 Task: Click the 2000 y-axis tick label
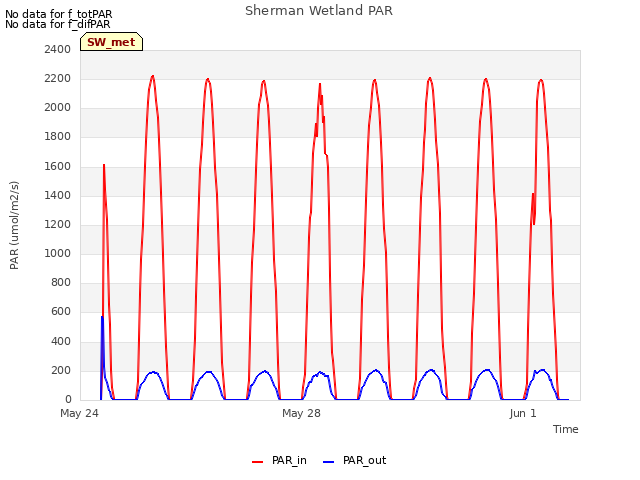click(x=58, y=108)
